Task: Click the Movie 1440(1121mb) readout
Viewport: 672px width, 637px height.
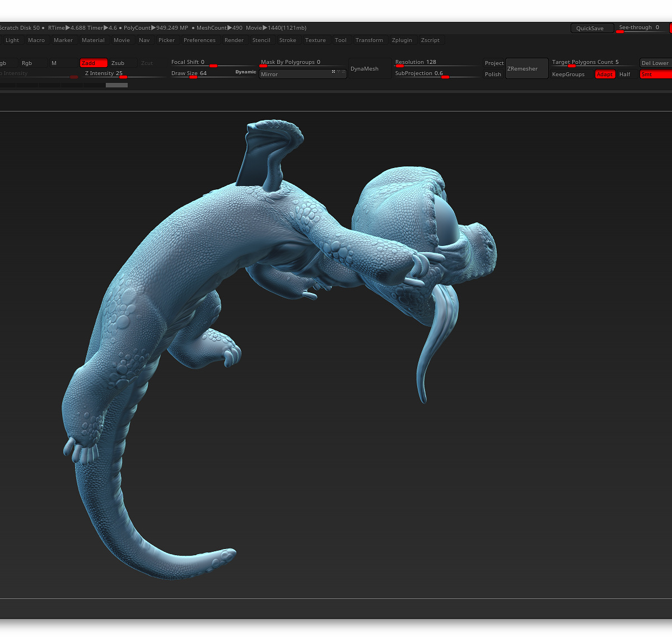Action: click(x=276, y=28)
